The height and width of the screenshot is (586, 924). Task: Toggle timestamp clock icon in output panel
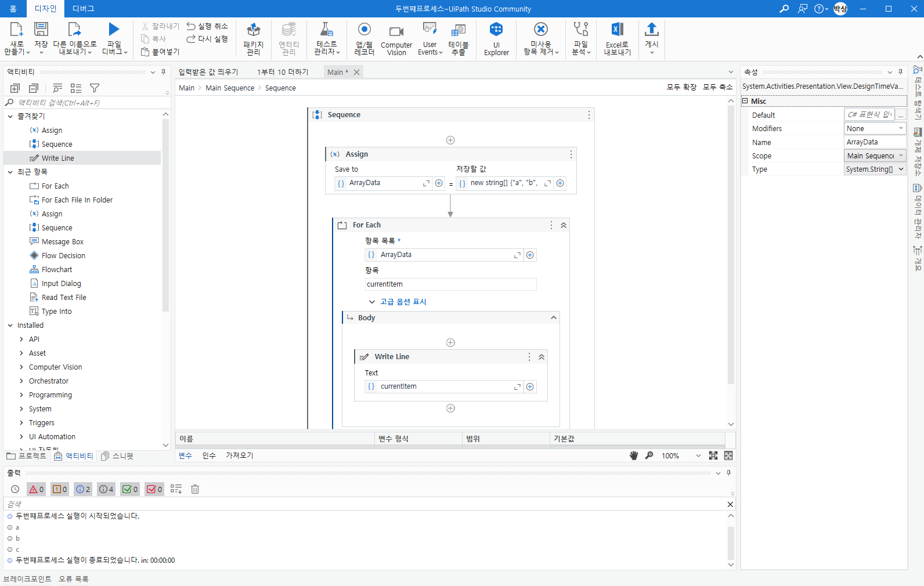[15, 489]
